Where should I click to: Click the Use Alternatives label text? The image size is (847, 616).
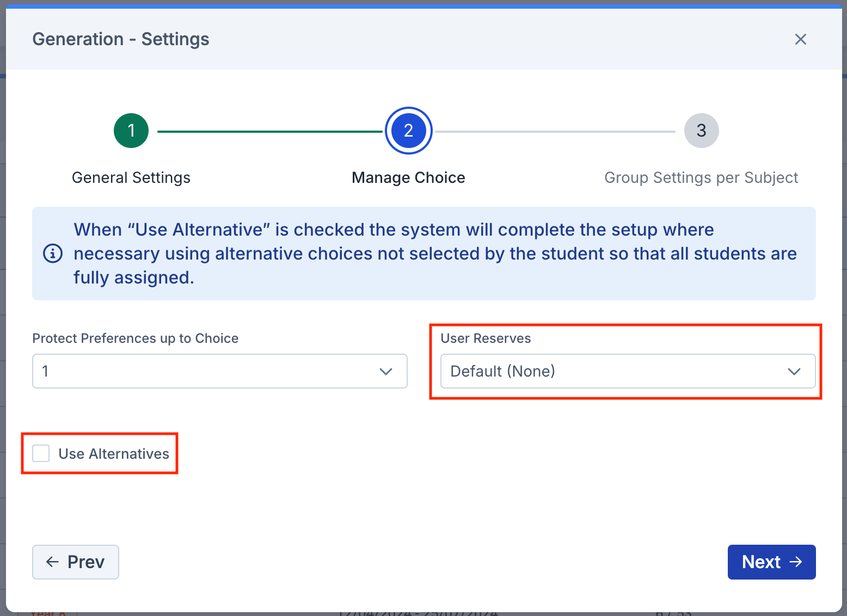click(114, 454)
